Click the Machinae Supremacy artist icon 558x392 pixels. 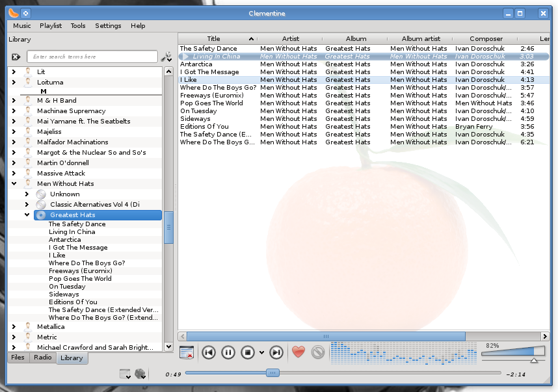(x=28, y=111)
